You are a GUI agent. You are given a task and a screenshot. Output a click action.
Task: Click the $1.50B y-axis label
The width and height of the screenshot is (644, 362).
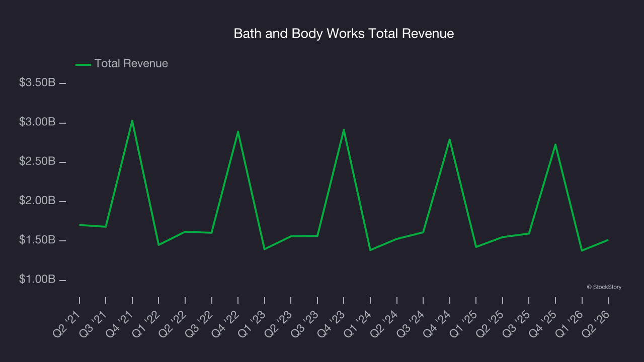(37, 240)
